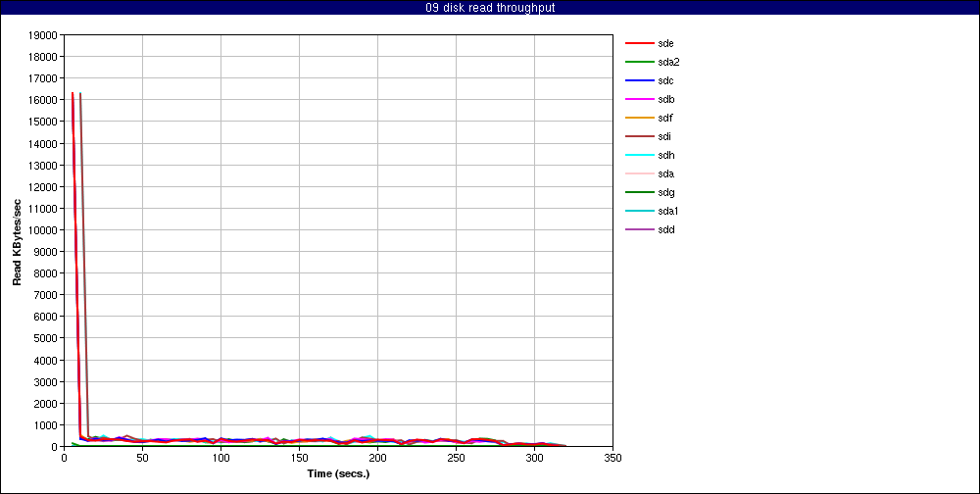Select the sde legend label

pyautogui.click(x=665, y=44)
